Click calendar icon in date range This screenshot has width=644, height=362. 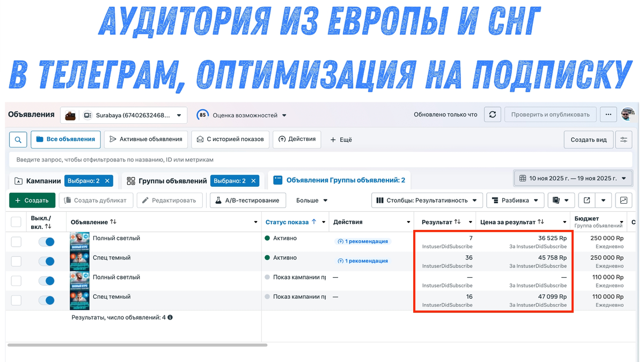pos(523,178)
